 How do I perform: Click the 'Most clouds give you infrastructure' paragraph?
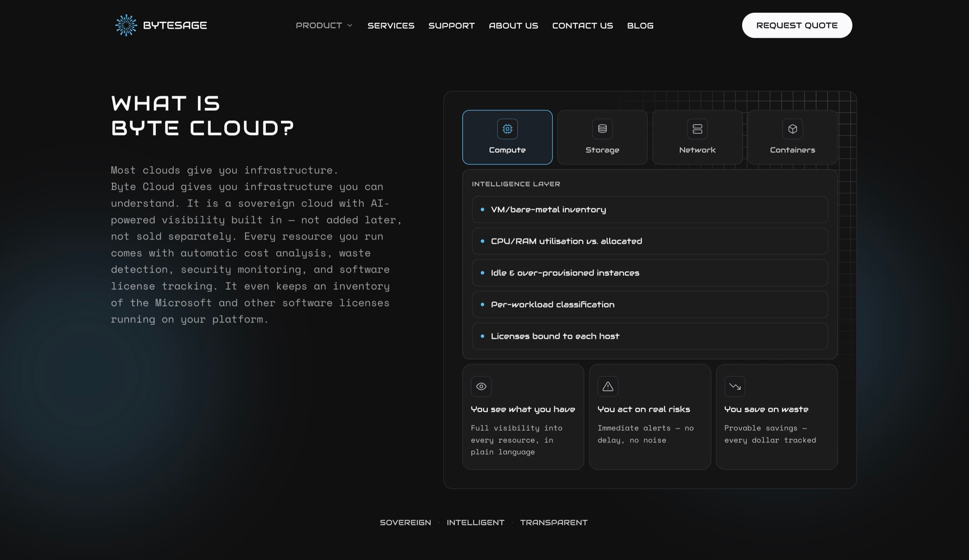[256, 245]
